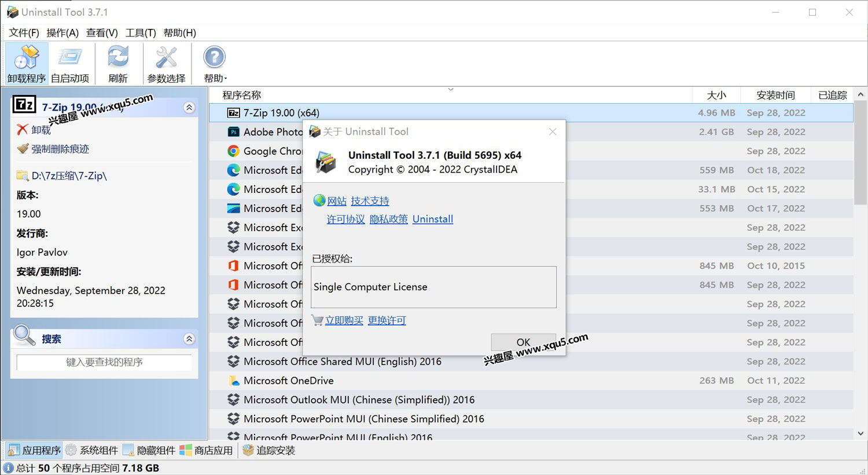Open the 帮助(H) menu

tap(180, 33)
